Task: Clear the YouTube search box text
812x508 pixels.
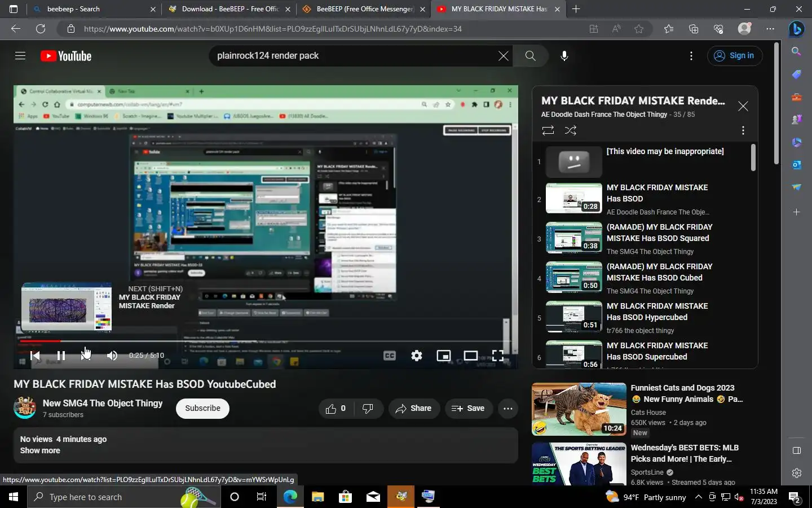Action: pyautogui.click(x=503, y=56)
